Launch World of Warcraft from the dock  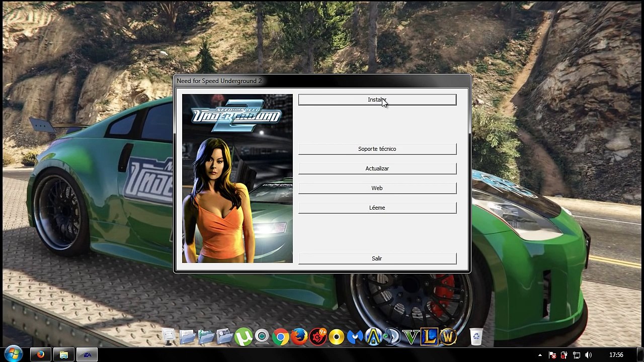tap(448, 336)
